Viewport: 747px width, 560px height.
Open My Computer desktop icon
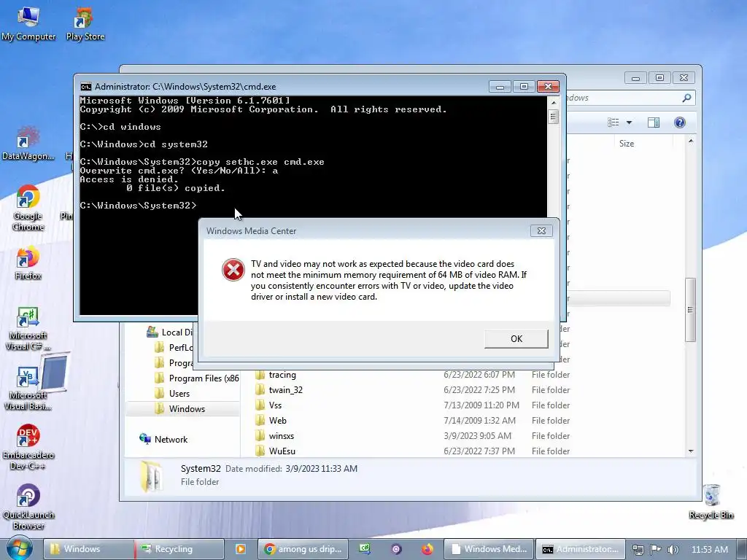28,24
